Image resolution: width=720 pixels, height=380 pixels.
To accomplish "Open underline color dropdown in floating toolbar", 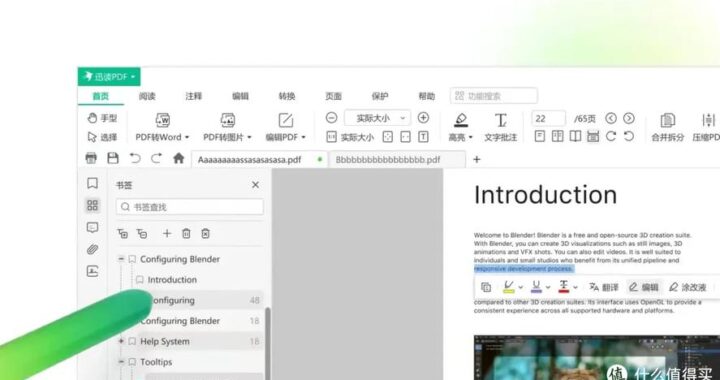I will tap(548, 288).
